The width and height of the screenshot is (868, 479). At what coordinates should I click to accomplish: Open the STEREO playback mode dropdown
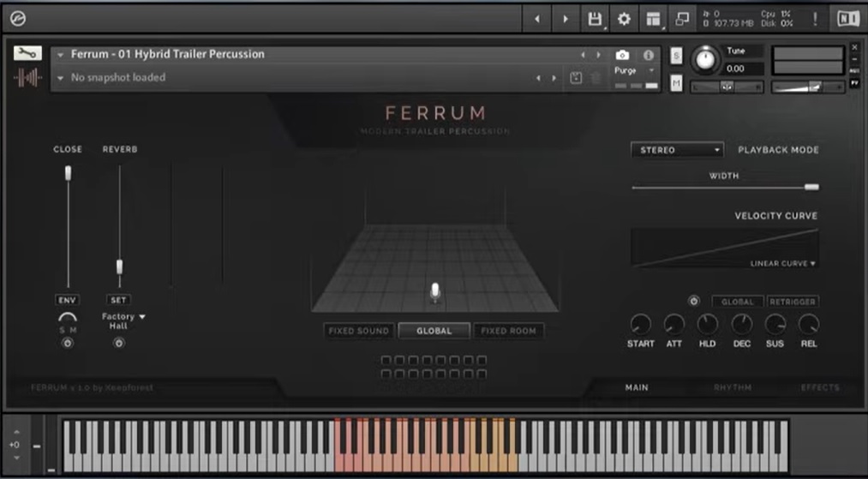[677, 150]
